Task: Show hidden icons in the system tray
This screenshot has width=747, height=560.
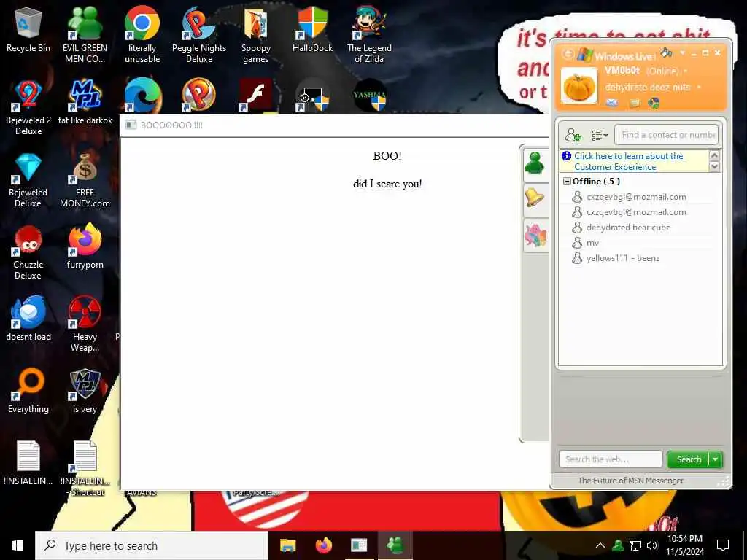Action: click(600, 545)
